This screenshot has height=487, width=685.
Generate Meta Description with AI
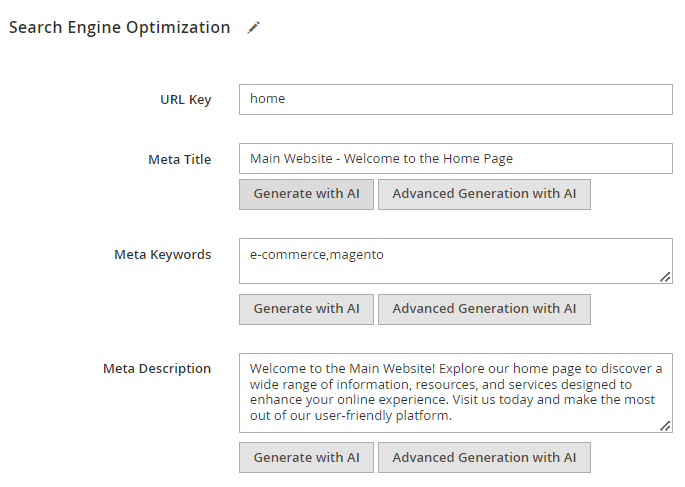(x=306, y=458)
